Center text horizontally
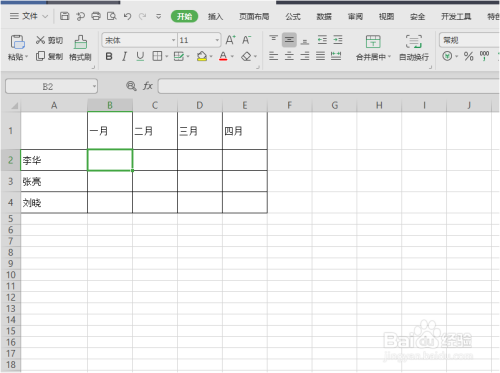 point(289,56)
